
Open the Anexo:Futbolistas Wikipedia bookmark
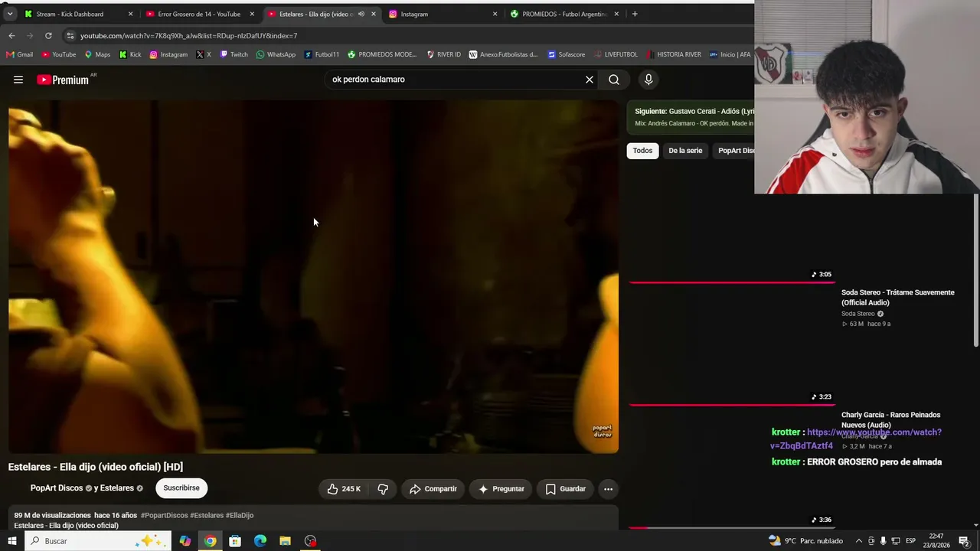[503, 54]
